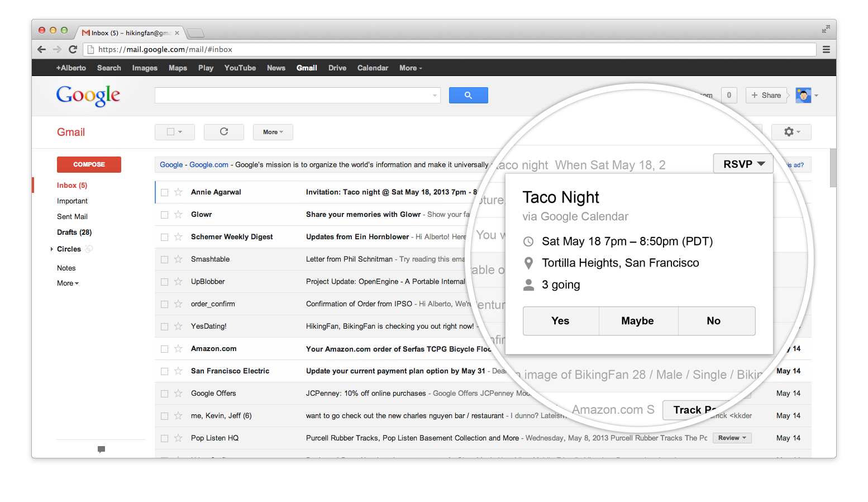Star the order_confirm email
868x502 pixels.
(x=178, y=304)
